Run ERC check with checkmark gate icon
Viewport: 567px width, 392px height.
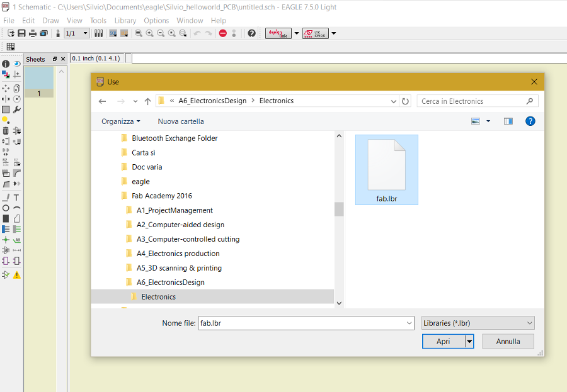click(x=6, y=275)
